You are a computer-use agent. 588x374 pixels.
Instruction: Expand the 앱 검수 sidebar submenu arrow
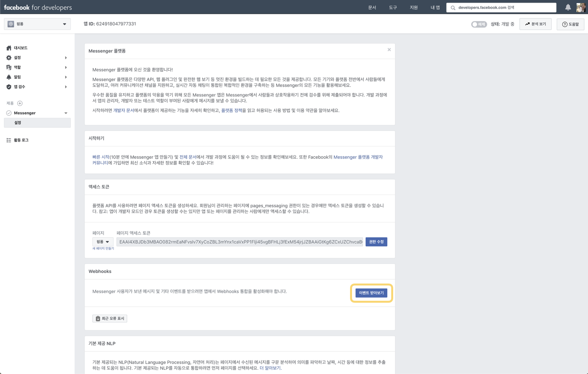tap(66, 87)
